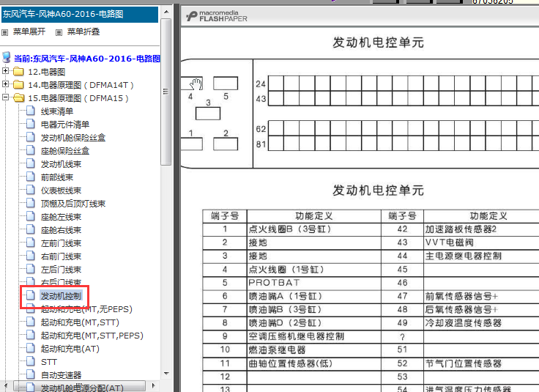Click the document icon beside 仪表板线束

[x=31, y=190]
